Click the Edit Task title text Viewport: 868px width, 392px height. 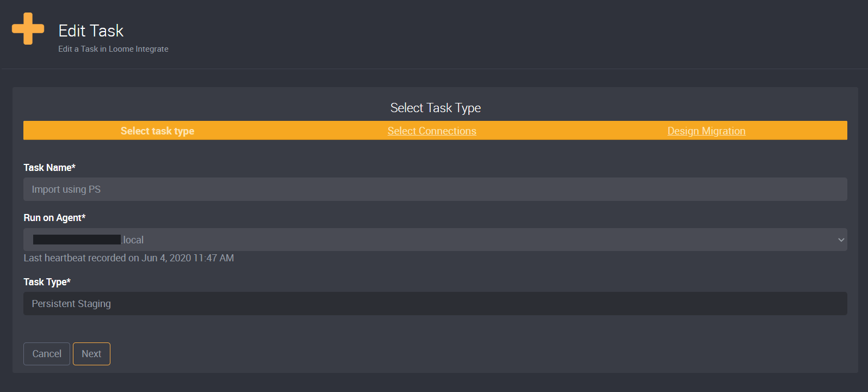pos(90,31)
